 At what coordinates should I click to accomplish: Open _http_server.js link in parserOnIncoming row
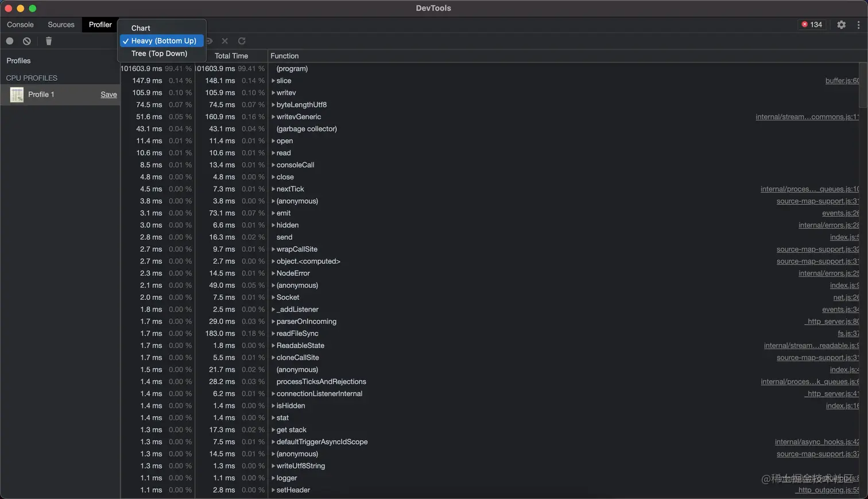pyautogui.click(x=832, y=322)
